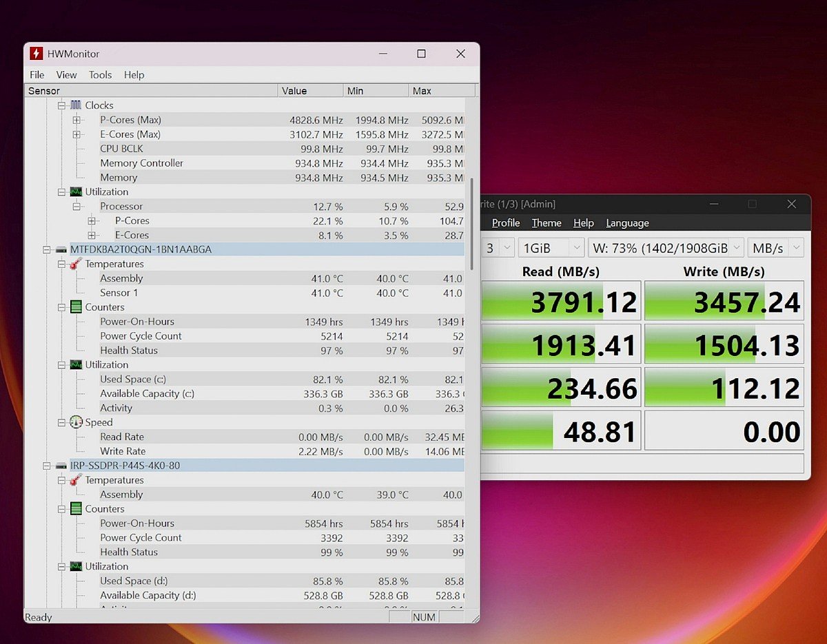Open the MB/s unit dropdown
The height and width of the screenshot is (644, 827).
[x=776, y=248]
